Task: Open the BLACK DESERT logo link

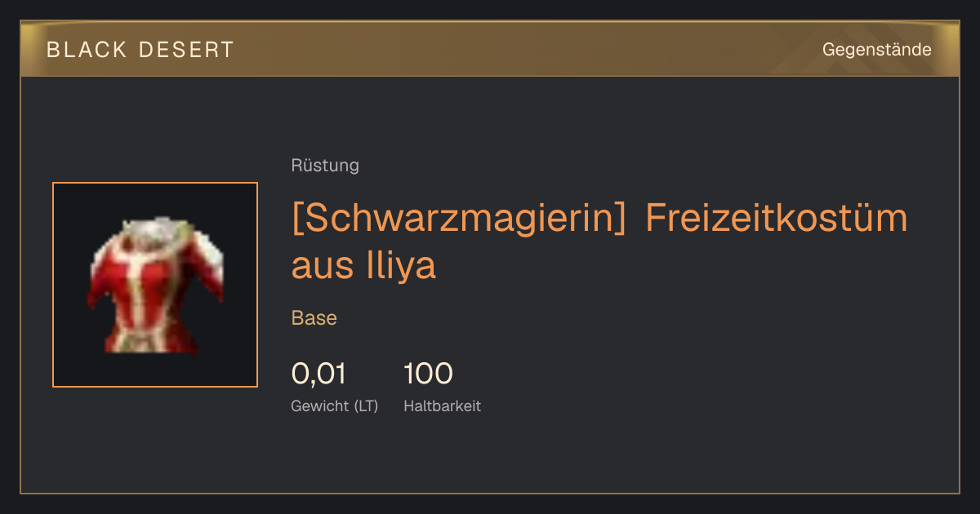Action: 140,50
